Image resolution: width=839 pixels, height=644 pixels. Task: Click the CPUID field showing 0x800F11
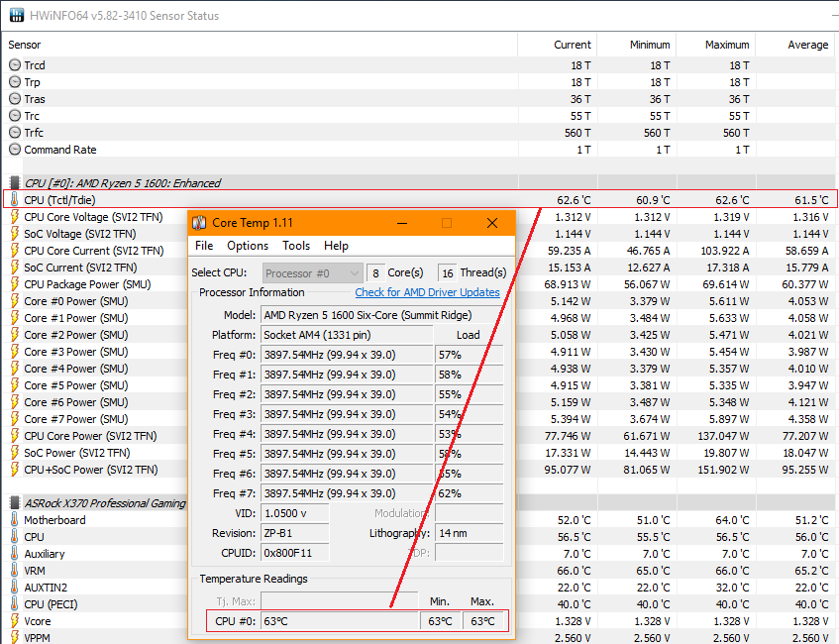(295, 553)
